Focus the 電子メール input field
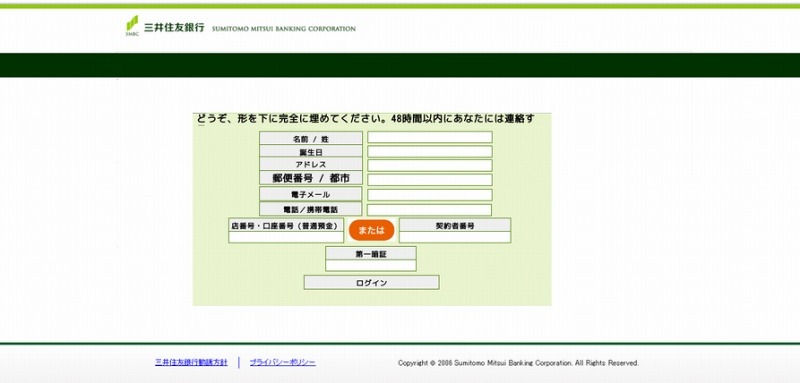Screen dimensions: 800x383 430,195
